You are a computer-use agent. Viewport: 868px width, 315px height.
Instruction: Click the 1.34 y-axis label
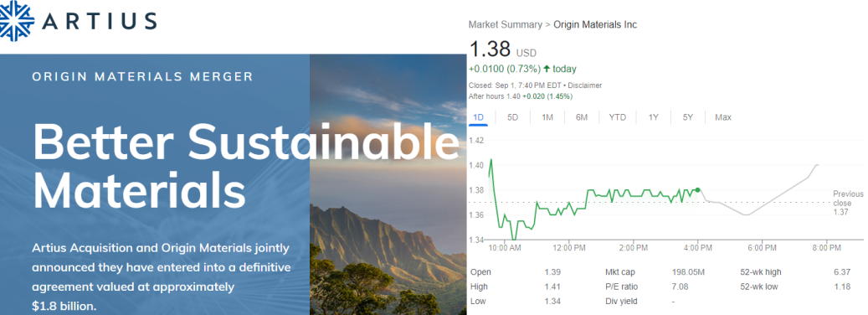tap(476, 240)
